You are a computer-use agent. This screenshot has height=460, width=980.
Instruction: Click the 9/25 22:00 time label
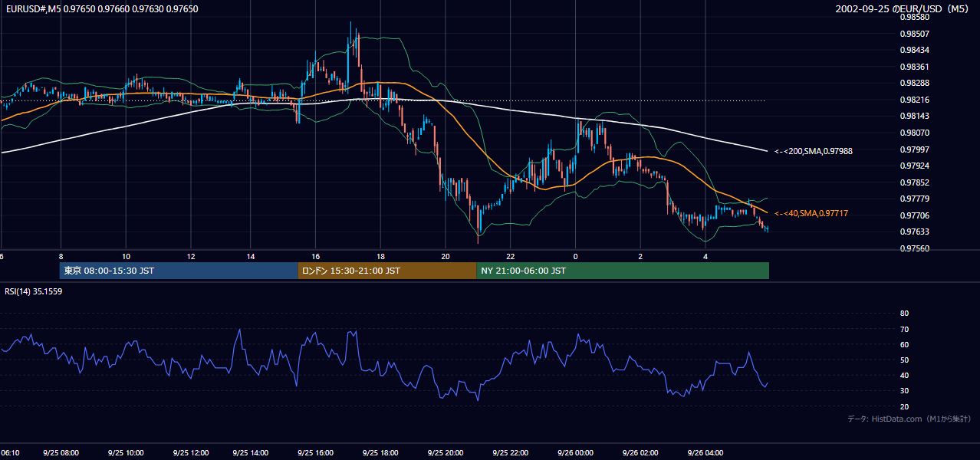pos(511,453)
